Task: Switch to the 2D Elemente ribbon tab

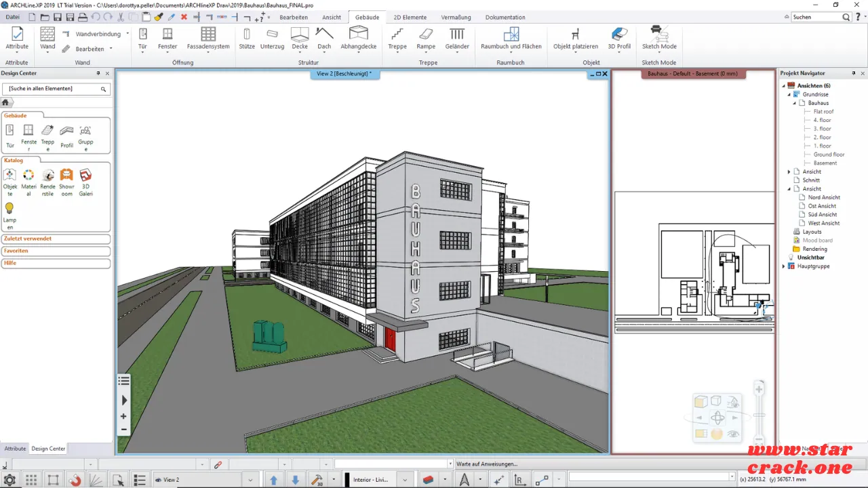Action: point(410,17)
